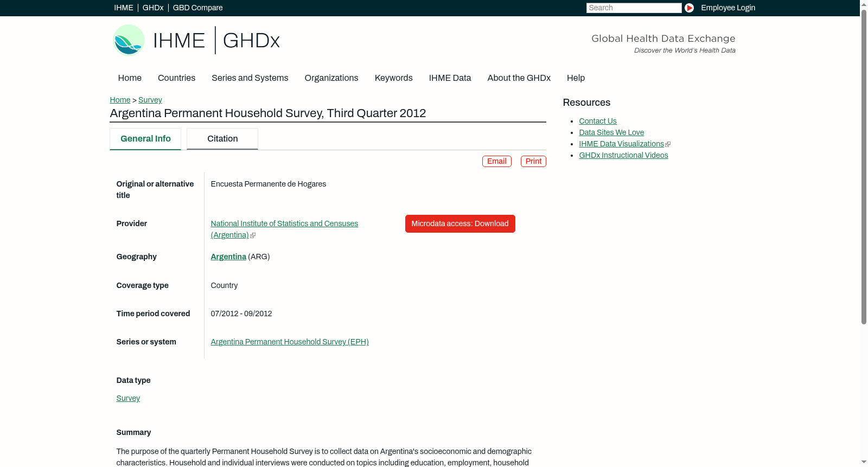The height and width of the screenshot is (467, 868).
Task: Open GBD Compare in top bar
Action: point(197,8)
